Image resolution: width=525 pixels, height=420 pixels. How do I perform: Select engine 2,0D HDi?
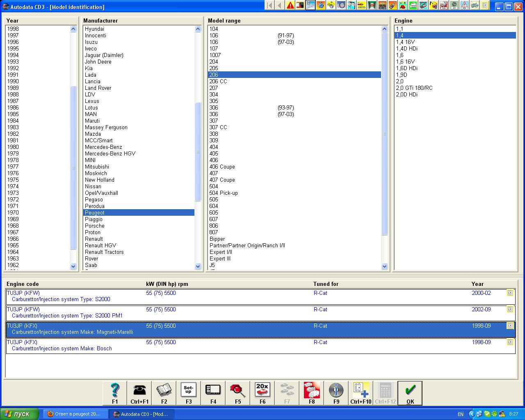455,94
